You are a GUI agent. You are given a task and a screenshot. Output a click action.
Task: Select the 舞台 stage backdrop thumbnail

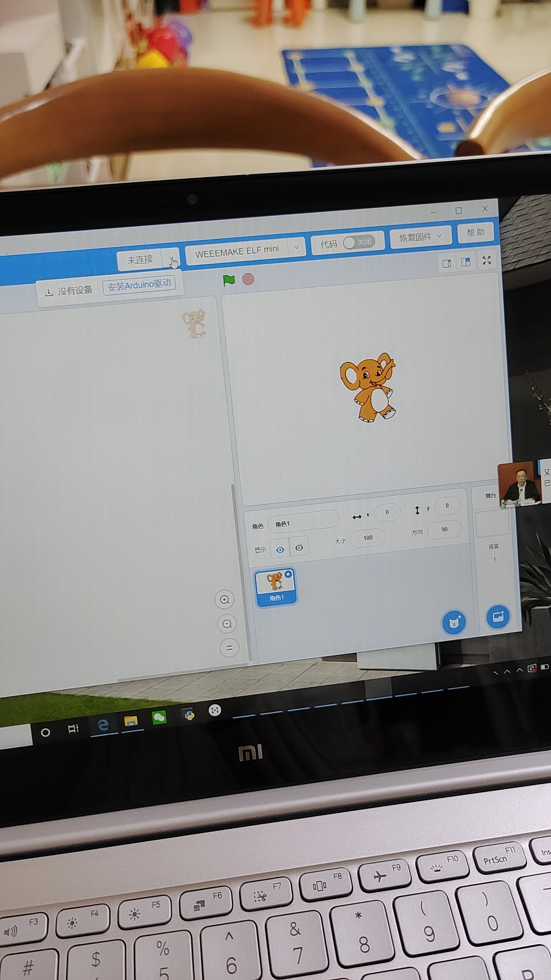point(492,524)
